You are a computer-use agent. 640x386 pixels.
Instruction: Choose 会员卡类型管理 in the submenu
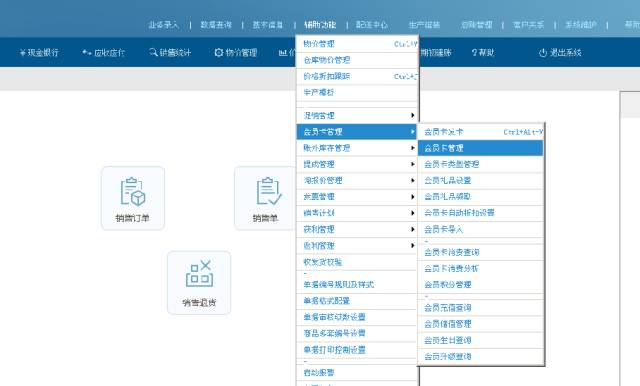point(481,164)
